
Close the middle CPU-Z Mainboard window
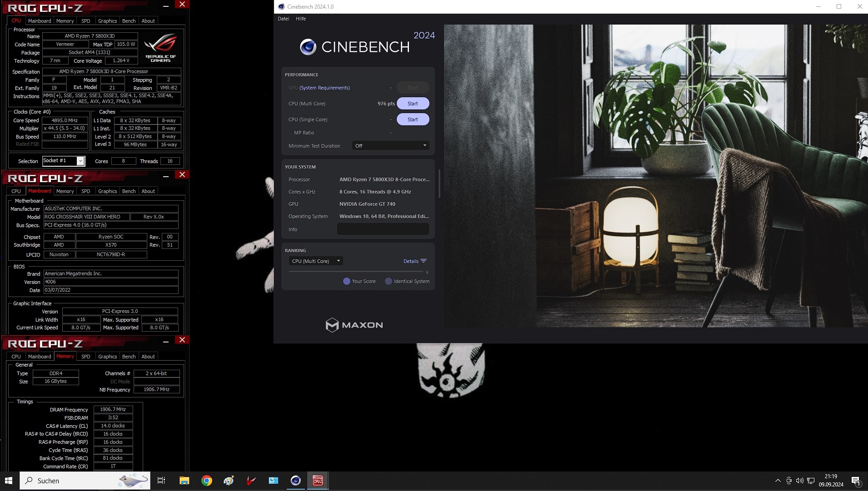pyautogui.click(x=182, y=175)
